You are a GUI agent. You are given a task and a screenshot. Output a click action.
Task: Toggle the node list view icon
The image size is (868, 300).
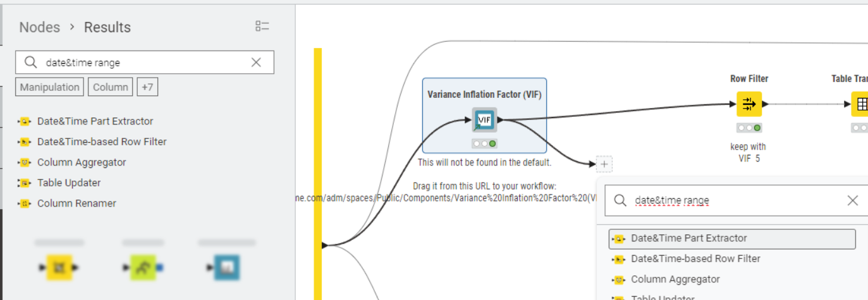(262, 26)
